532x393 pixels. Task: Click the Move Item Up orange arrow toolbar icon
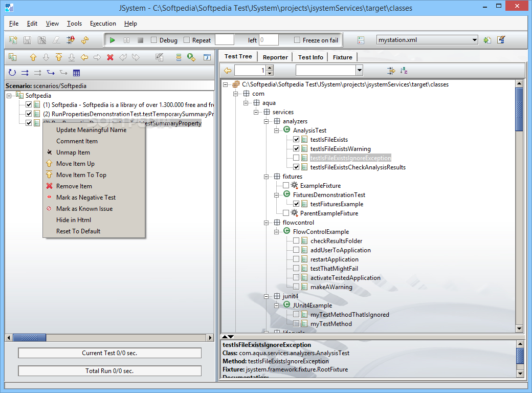[33, 57]
